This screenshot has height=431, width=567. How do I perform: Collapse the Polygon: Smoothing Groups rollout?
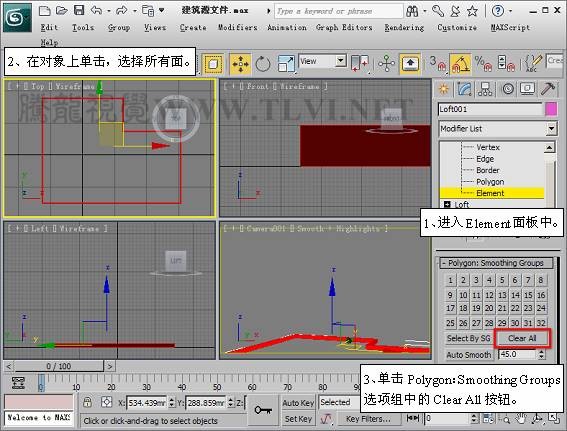click(496, 263)
